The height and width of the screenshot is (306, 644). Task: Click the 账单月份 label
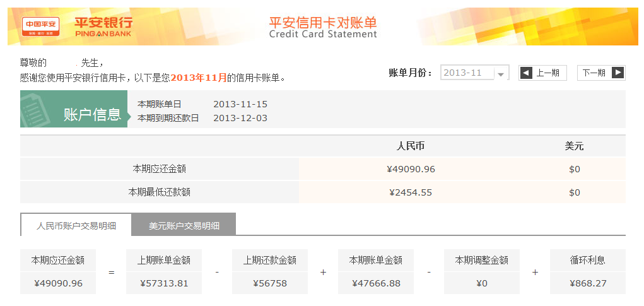point(410,73)
